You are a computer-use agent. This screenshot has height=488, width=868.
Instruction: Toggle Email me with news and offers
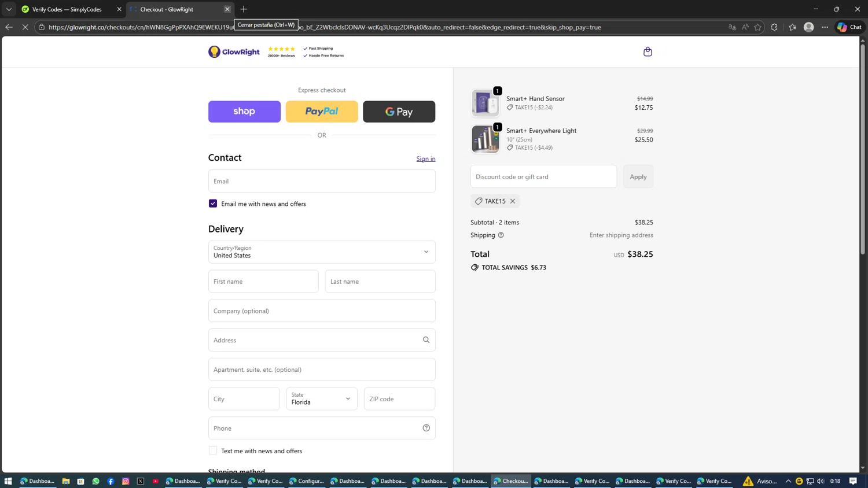point(213,204)
